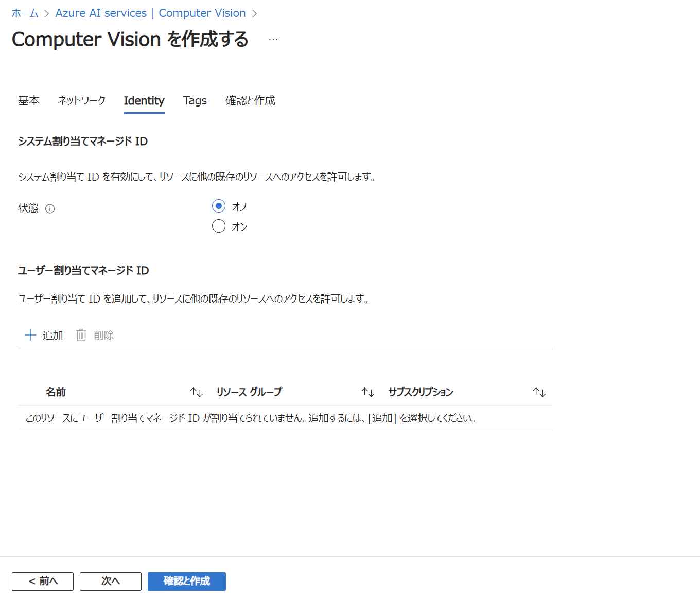Click the Computer Vision を作成する page title

[x=130, y=40]
